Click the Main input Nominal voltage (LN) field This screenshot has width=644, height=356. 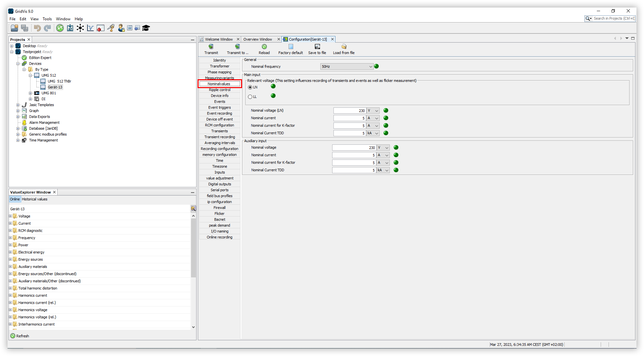coord(350,111)
